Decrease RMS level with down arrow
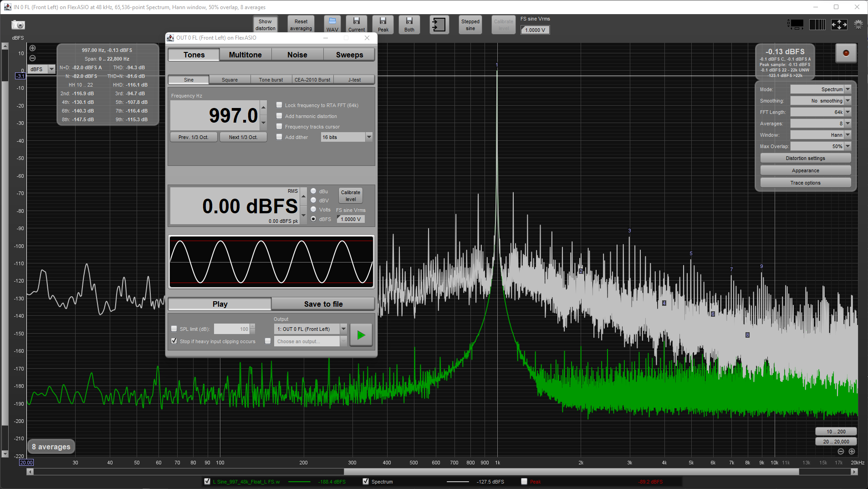This screenshot has height=489, width=868. 303,215
